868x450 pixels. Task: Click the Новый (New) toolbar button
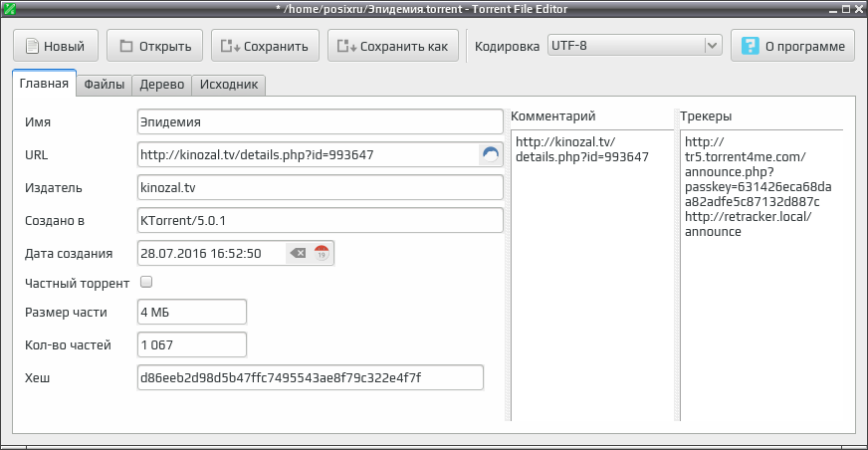[x=56, y=46]
